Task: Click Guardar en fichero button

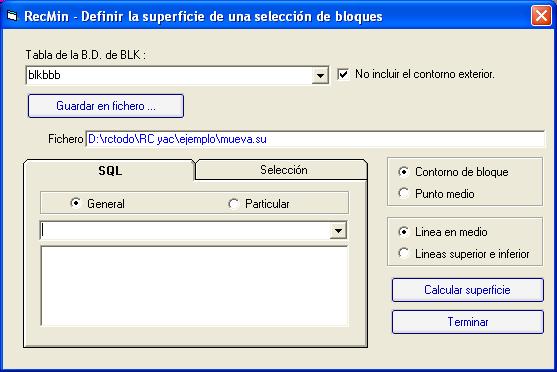Action: point(106,106)
